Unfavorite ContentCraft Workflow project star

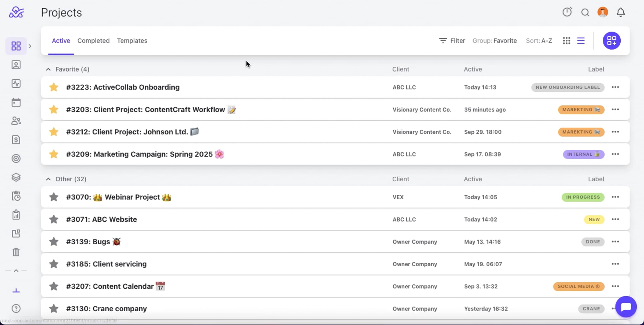coord(54,109)
